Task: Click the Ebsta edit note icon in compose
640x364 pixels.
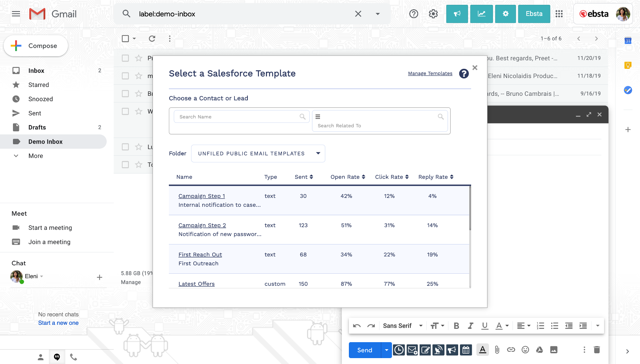Action: [x=426, y=350]
